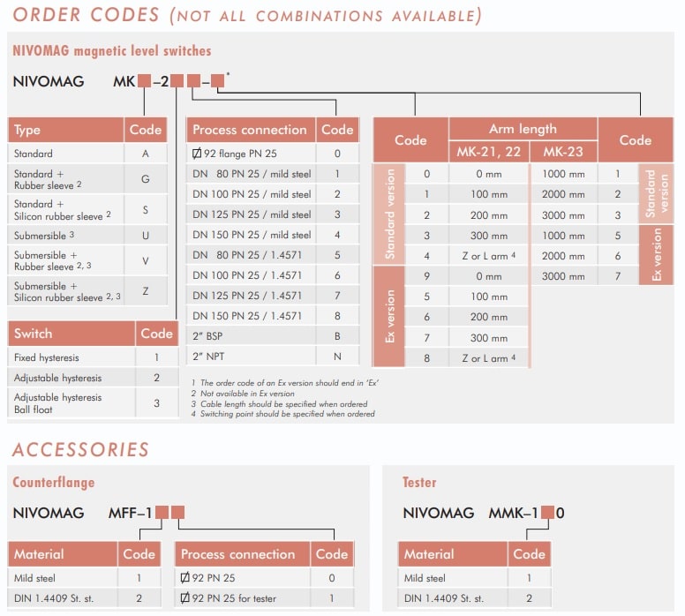The width and height of the screenshot is (685, 616).
Task: Click the 'Standard' type row
Action: (87, 154)
